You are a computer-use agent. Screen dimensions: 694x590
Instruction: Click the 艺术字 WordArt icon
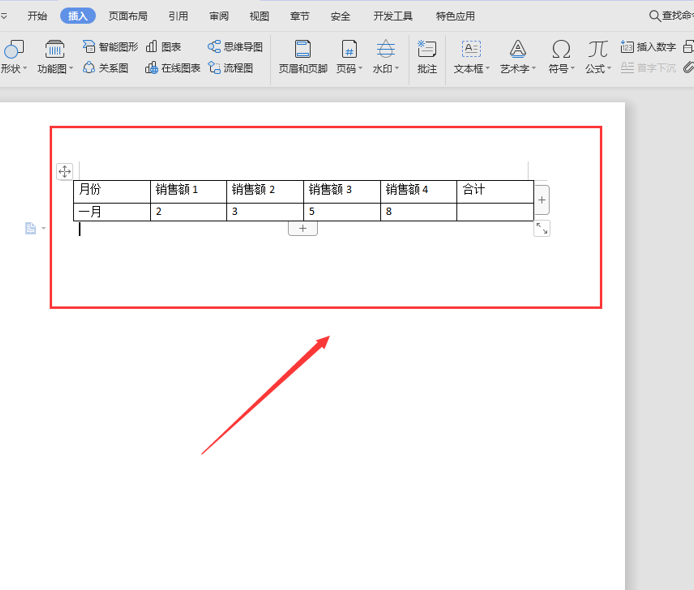(x=517, y=49)
